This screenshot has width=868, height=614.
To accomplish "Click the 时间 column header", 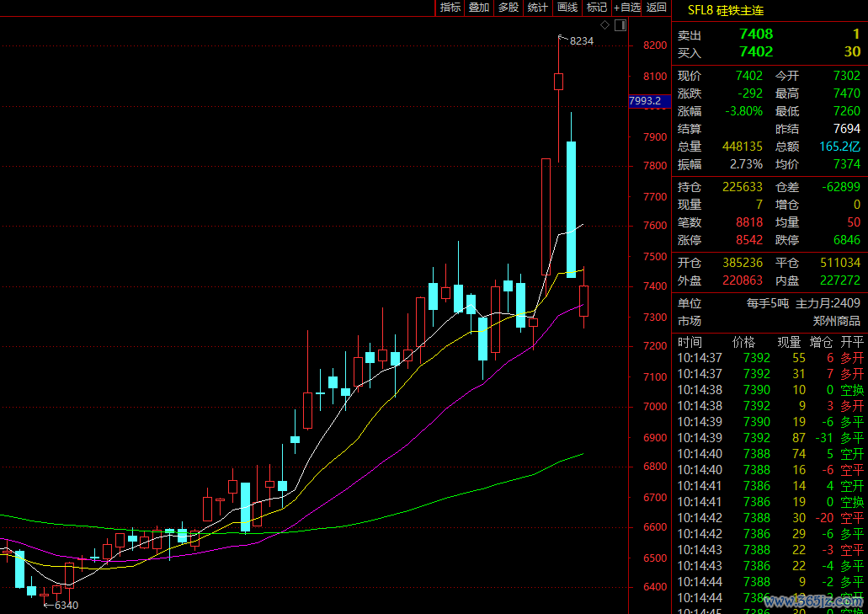I will (x=689, y=342).
